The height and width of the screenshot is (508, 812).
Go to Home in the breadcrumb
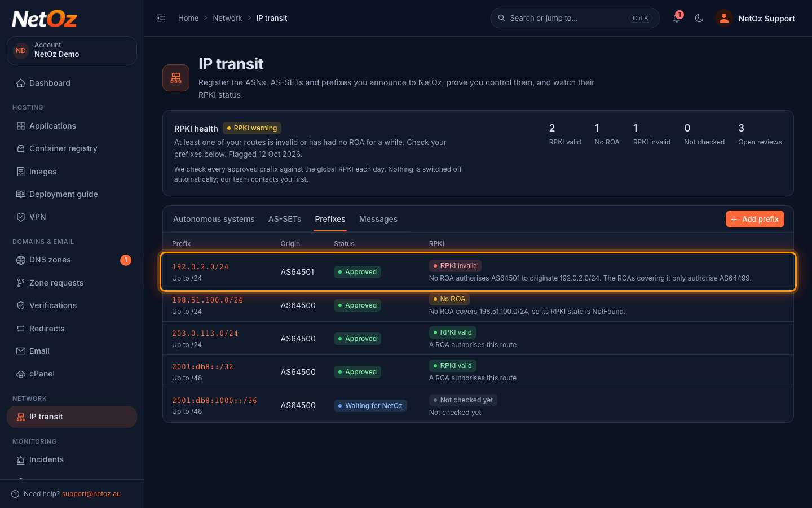[x=188, y=18]
